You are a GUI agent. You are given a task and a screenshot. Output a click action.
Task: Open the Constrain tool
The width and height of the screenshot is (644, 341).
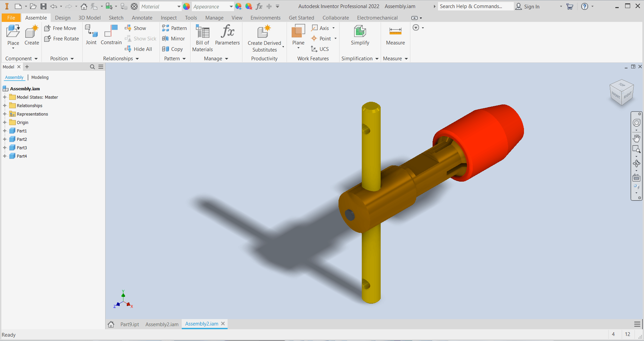point(111,35)
